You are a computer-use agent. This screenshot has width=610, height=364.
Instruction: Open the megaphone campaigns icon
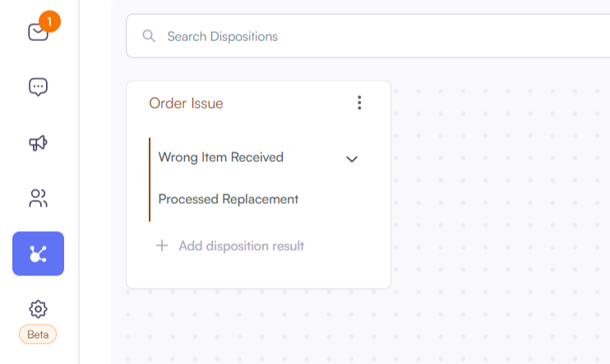(x=38, y=143)
